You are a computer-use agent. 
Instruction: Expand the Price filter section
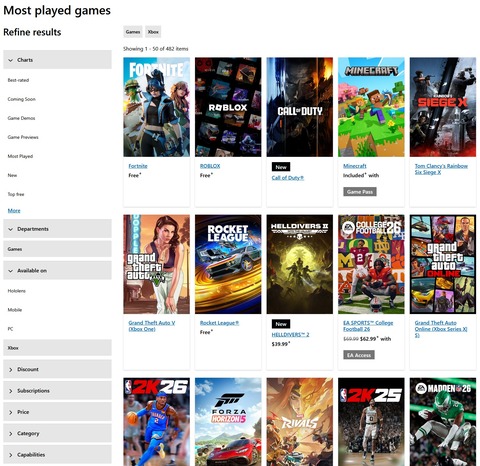pyautogui.click(x=57, y=412)
